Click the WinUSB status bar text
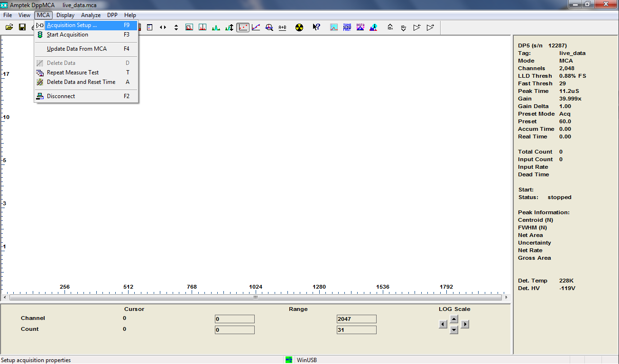This screenshot has height=364, width=619. pyautogui.click(x=307, y=360)
